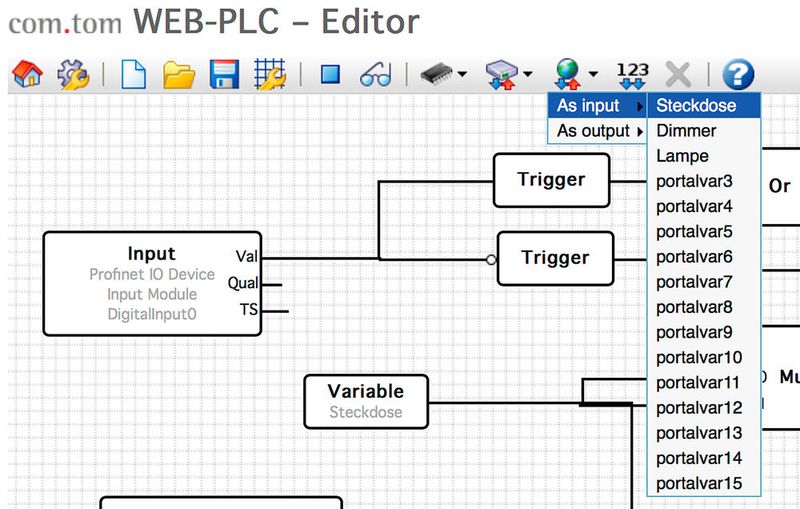The width and height of the screenshot is (800, 509).
Task: Choose portalvar12 in submenu
Action: [x=704, y=408]
